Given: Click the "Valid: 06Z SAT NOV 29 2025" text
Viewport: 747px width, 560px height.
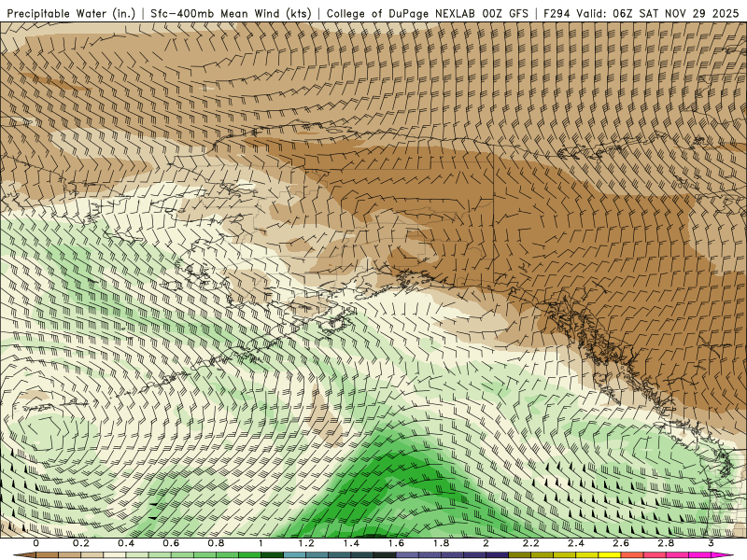Looking at the screenshot, I should click(657, 14).
